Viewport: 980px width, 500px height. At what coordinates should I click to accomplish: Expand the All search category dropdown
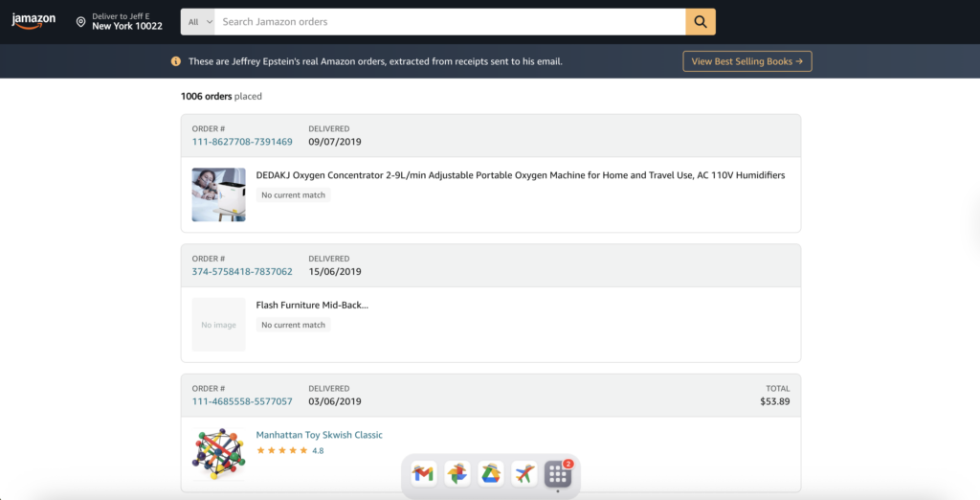point(200,22)
